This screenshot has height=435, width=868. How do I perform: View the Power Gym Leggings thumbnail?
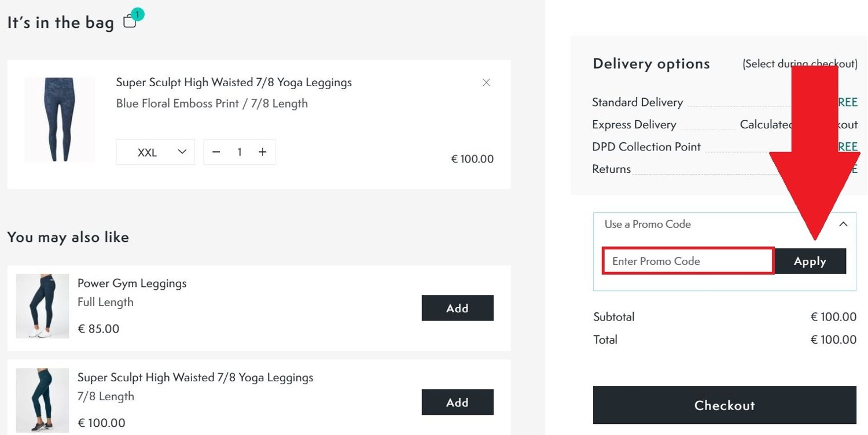(42, 306)
